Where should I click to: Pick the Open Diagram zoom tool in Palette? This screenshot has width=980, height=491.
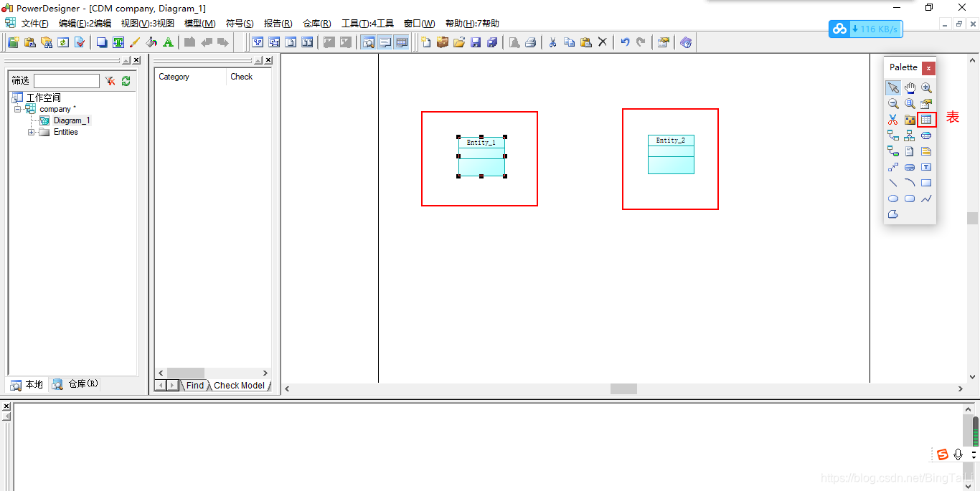click(910, 104)
